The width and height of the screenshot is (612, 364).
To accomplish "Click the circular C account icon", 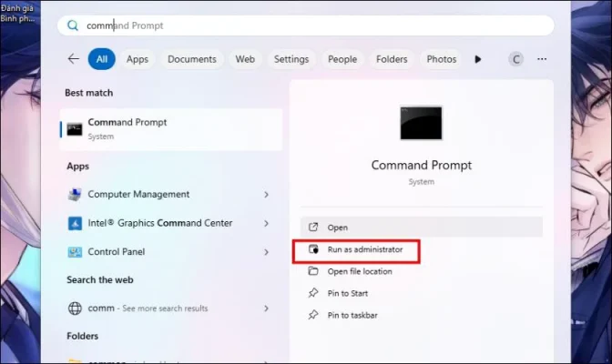I will coord(516,59).
